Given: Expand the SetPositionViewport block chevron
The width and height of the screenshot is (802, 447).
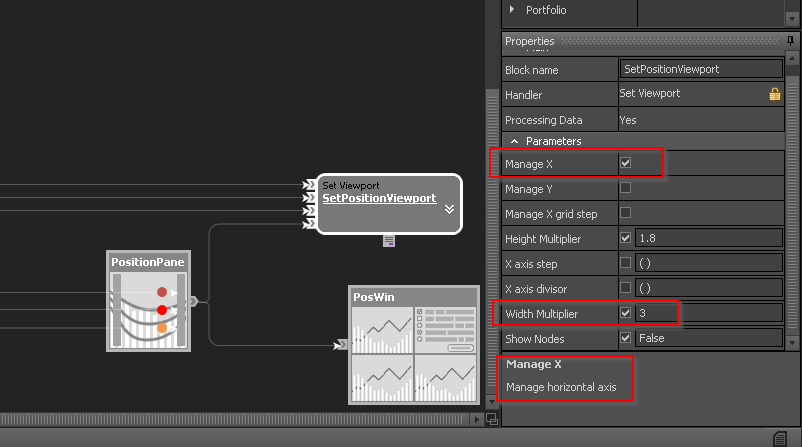Looking at the screenshot, I should coord(449,210).
